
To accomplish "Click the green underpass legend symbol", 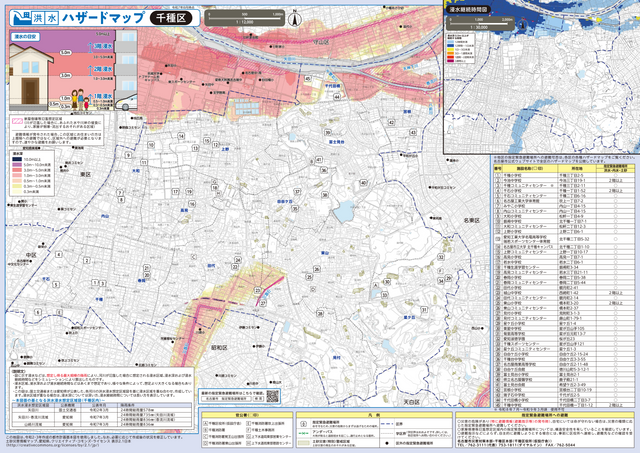I will click(x=304, y=433).
